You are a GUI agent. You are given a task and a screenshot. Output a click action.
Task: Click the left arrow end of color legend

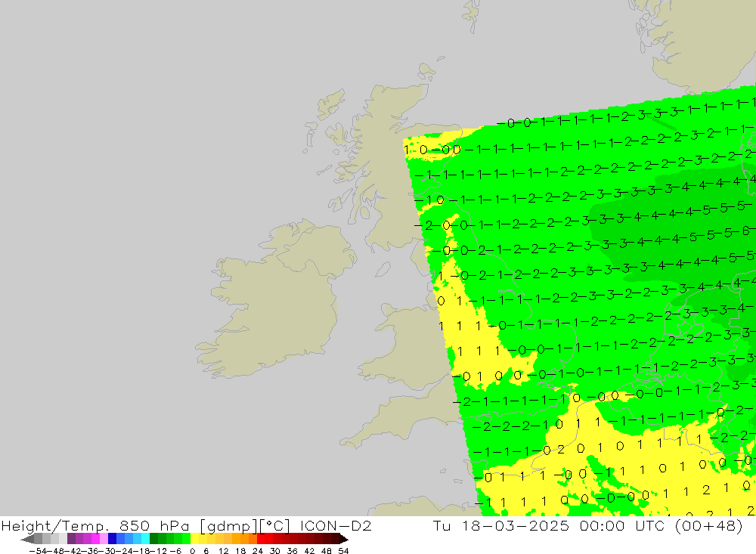coord(27,539)
